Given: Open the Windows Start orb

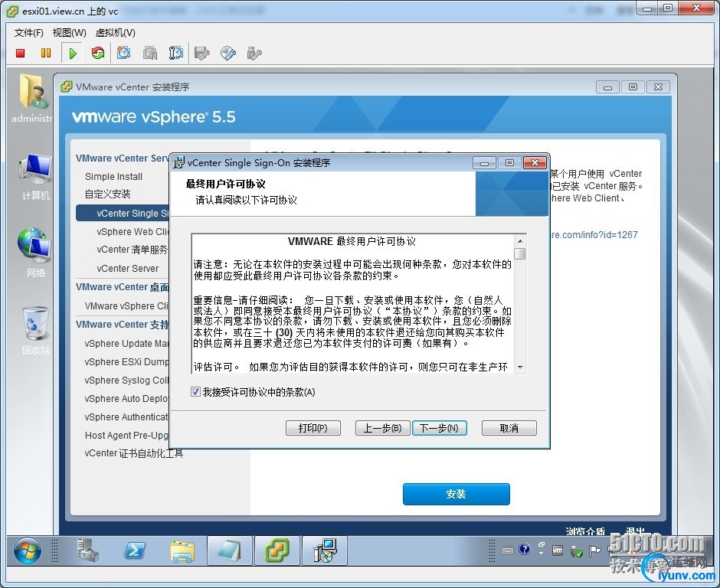Looking at the screenshot, I should [x=28, y=550].
